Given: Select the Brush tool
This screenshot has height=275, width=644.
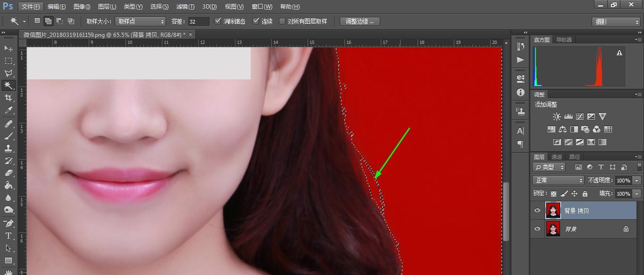Looking at the screenshot, I should [x=8, y=136].
